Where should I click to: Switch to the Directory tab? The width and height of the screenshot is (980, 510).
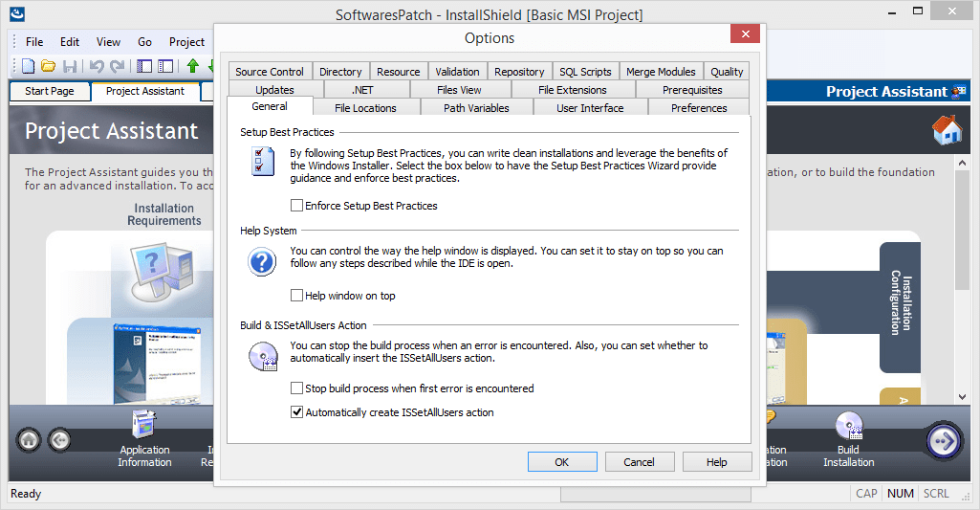340,72
